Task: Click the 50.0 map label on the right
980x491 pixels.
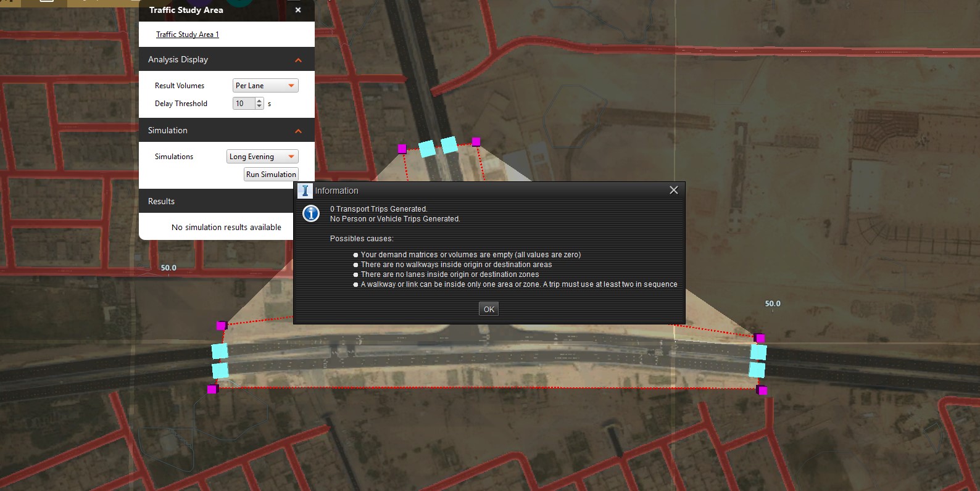Action: click(773, 303)
